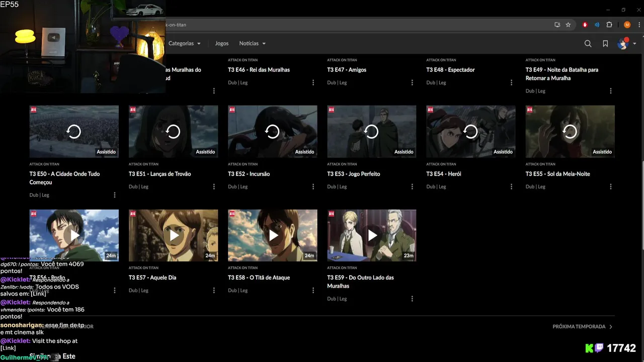
Task: Open the blue sound waves extension
Action: pyautogui.click(x=597, y=25)
